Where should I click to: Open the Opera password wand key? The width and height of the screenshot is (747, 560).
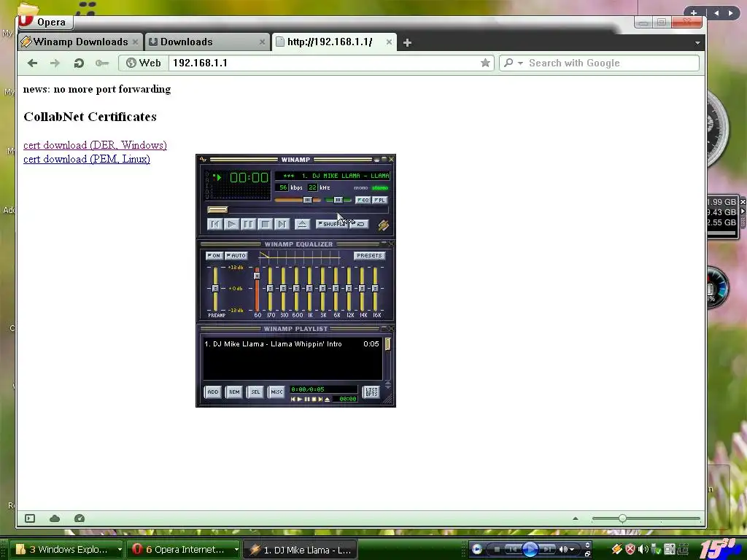(102, 63)
